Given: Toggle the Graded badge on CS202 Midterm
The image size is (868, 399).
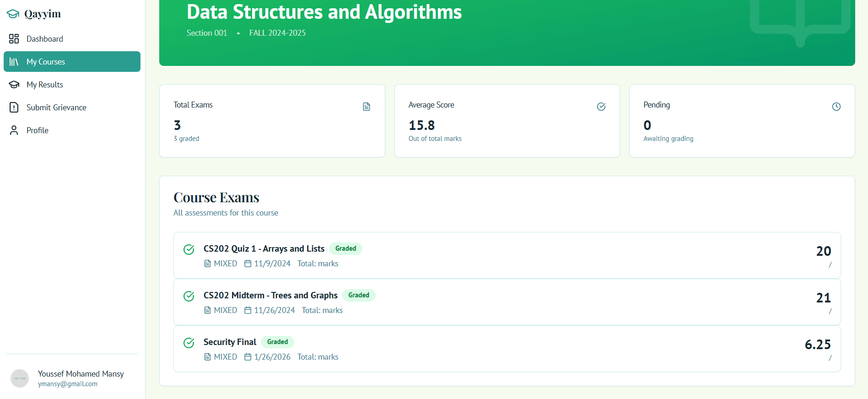Looking at the screenshot, I should click(x=359, y=295).
